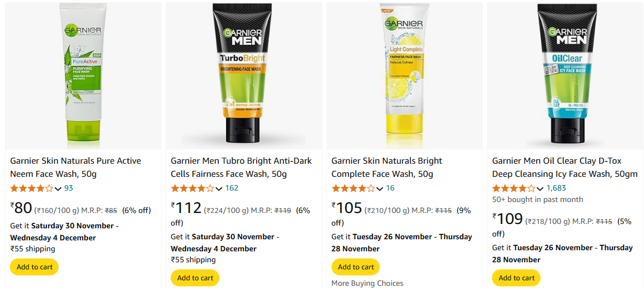Open Garnier Men Oil Clear Clay D-Tox title
This screenshot has width=644, height=288.
(x=565, y=167)
